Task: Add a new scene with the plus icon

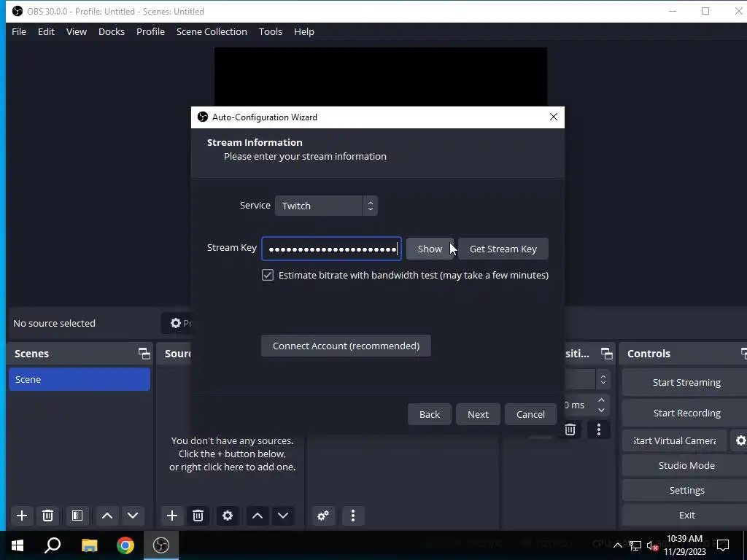Action: (x=21, y=516)
